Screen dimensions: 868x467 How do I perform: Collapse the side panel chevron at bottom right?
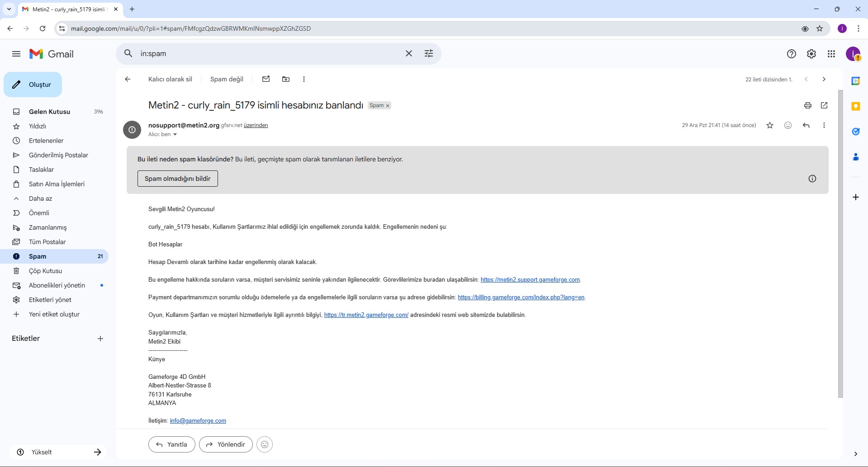[856, 454]
